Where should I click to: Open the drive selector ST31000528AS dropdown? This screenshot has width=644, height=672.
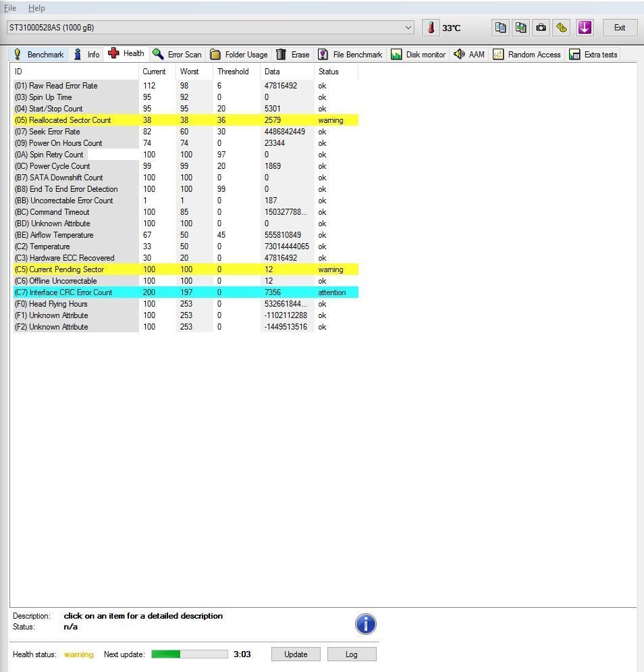pos(210,28)
